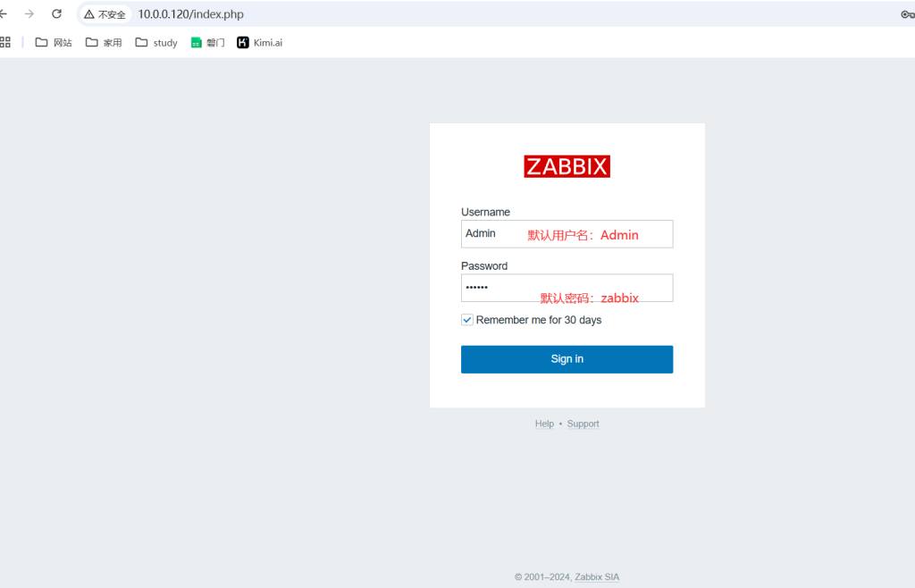Open the Kimi.ai bookmark
Viewport: 915px width, 588px height.
[259, 42]
